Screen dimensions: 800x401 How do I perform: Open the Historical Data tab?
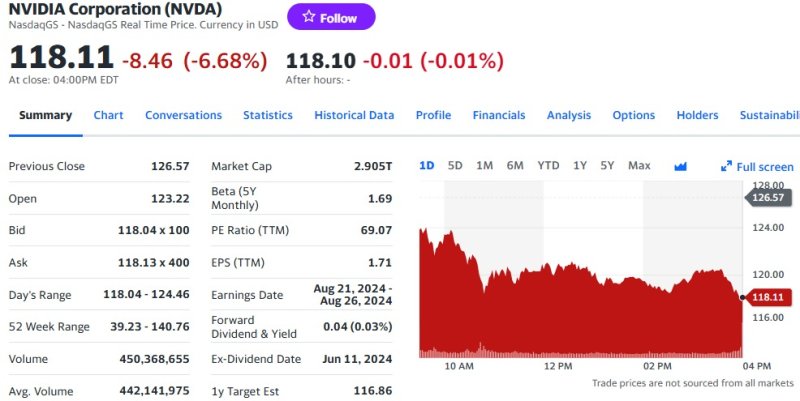(x=354, y=115)
